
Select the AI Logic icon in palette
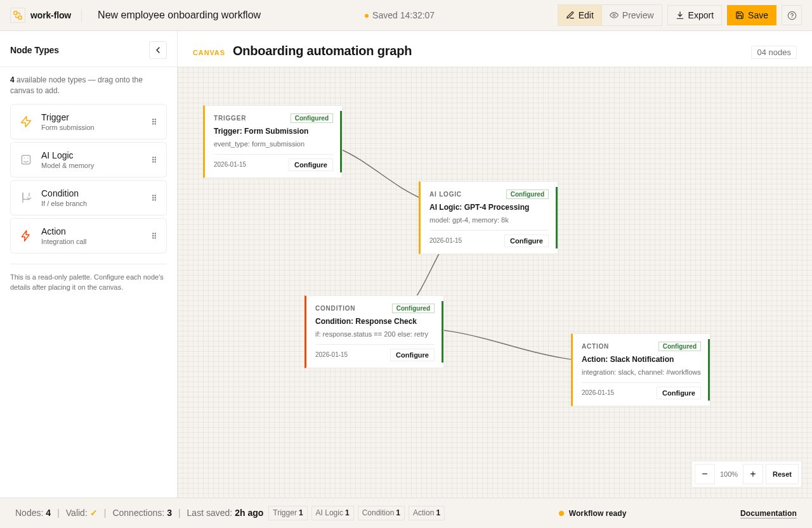(26, 160)
